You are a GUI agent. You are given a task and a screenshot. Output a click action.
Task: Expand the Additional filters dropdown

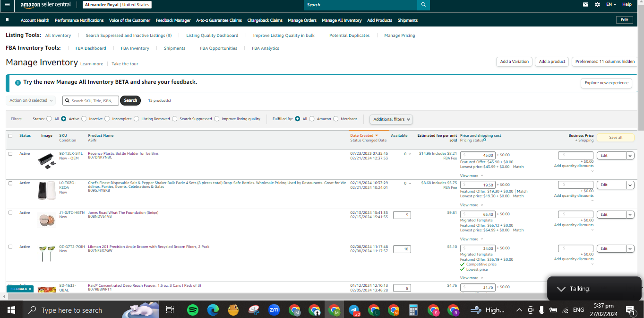tap(391, 119)
